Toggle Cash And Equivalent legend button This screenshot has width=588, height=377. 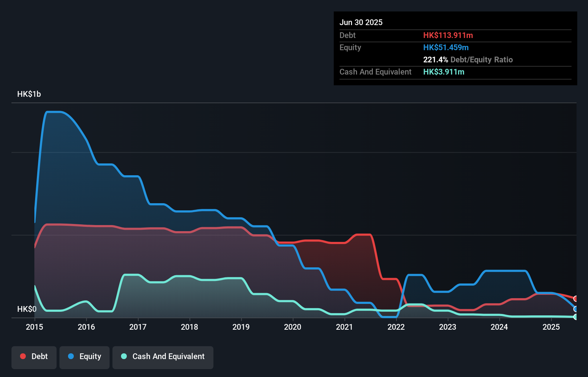pos(163,357)
